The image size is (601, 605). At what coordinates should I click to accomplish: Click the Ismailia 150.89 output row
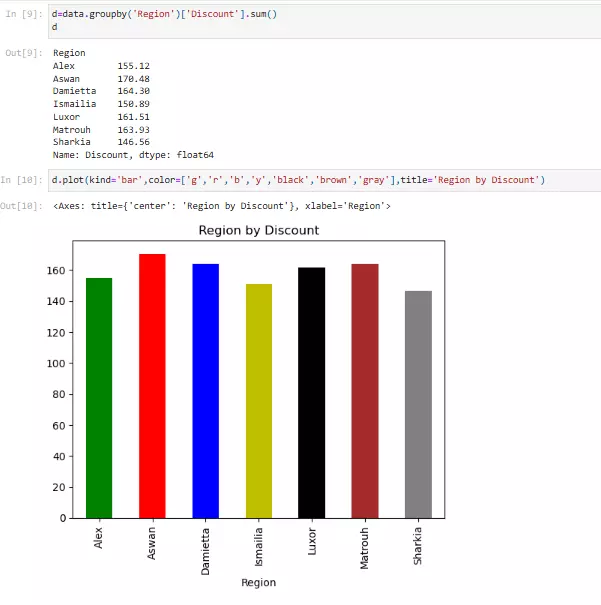click(x=101, y=104)
